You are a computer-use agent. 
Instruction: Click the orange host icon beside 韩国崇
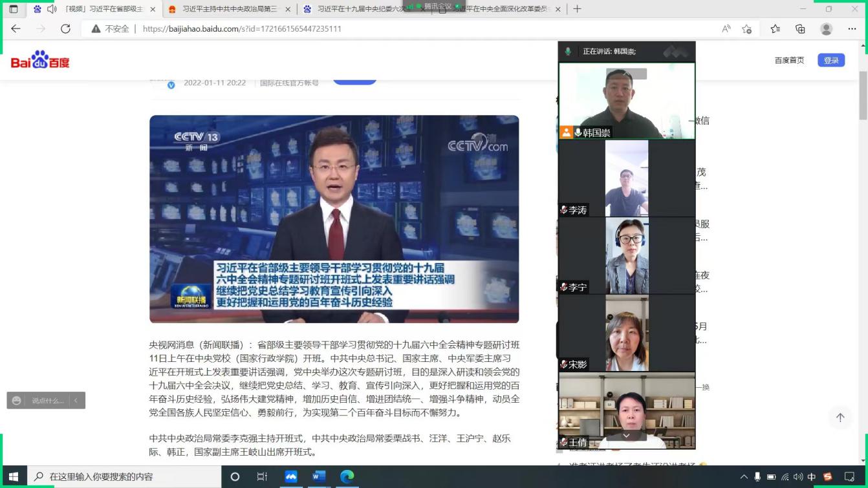click(x=567, y=133)
